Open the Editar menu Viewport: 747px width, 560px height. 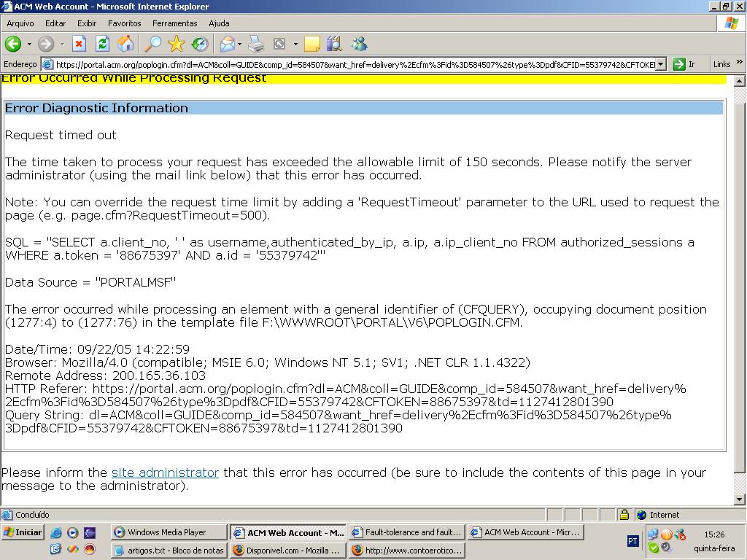[x=55, y=23]
